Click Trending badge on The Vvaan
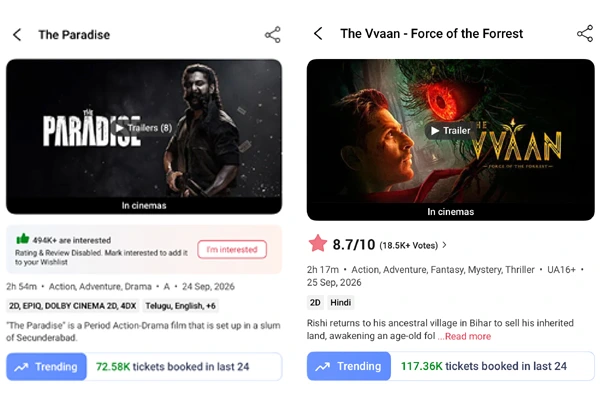Image resolution: width=600 pixels, height=400 pixels. coord(349,366)
